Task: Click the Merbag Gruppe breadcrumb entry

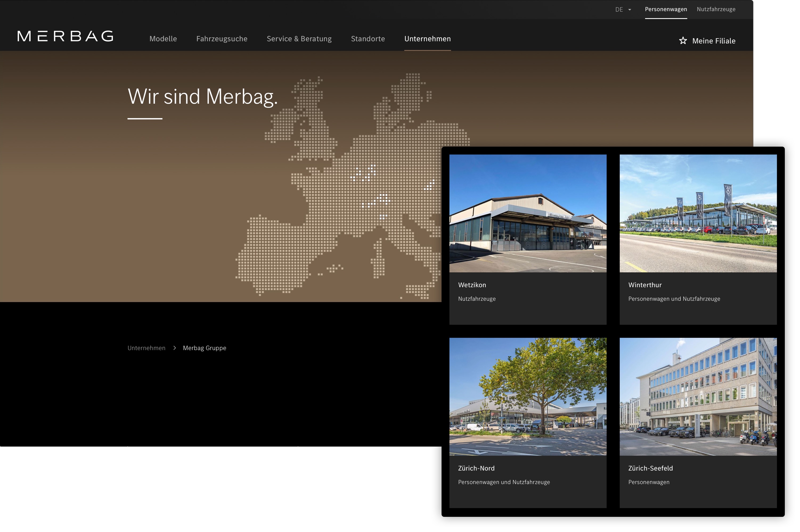Action: [204, 348]
